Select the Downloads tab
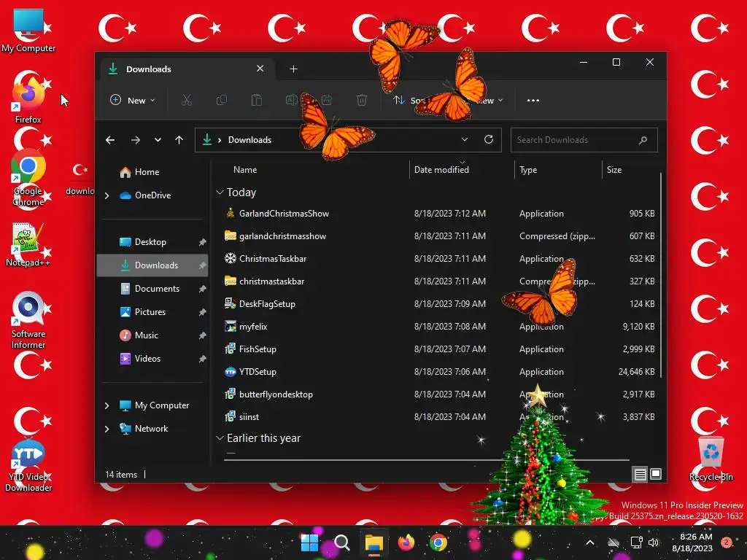This screenshot has height=560, width=747. [186, 69]
